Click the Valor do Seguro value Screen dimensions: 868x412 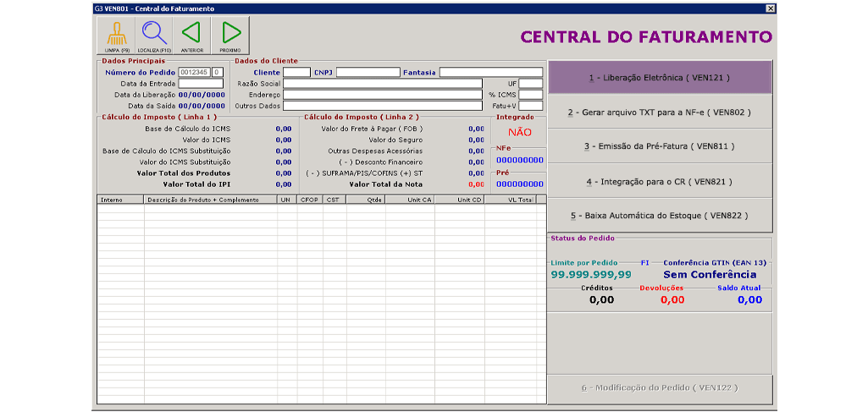476,140
